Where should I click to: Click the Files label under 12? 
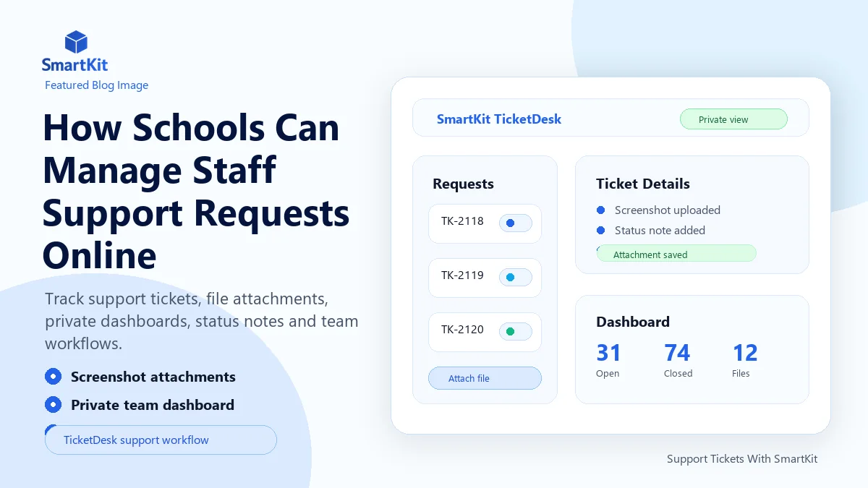point(741,374)
